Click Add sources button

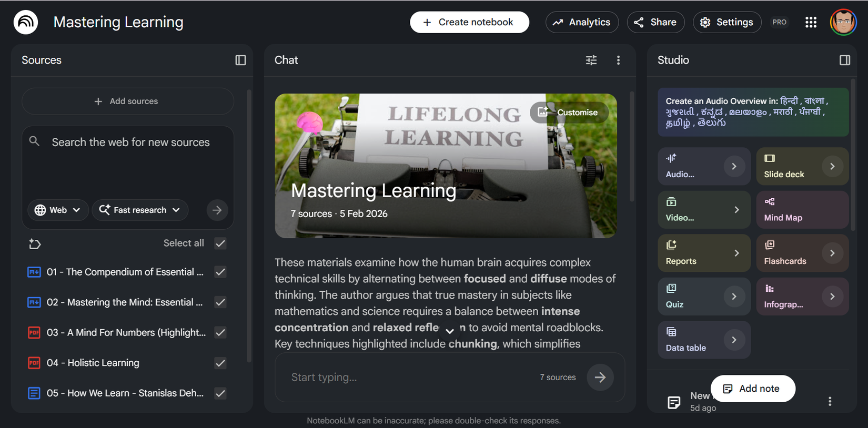pyautogui.click(x=127, y=101)
